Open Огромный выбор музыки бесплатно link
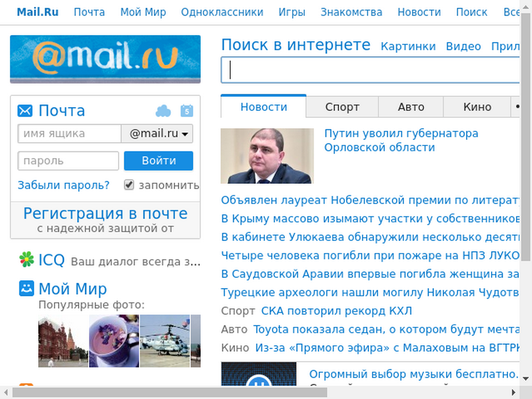532x399 pixels. tap(414, 374)
